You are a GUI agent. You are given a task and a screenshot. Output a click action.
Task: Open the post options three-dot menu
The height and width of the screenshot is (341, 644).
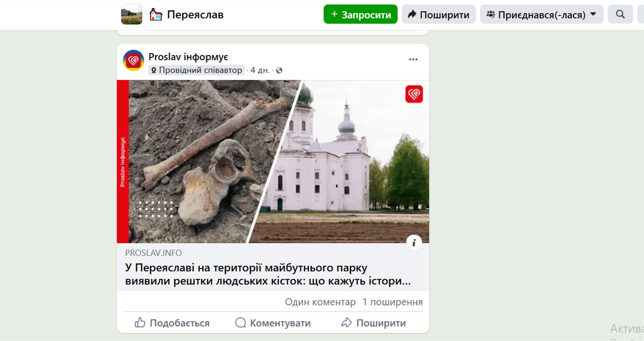click(413, 59)
